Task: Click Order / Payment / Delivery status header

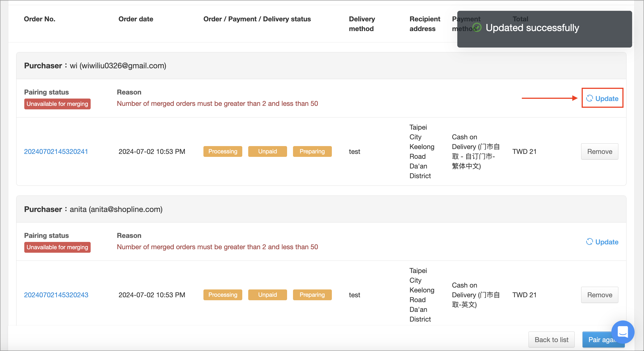Action: (x=257, y=19)
